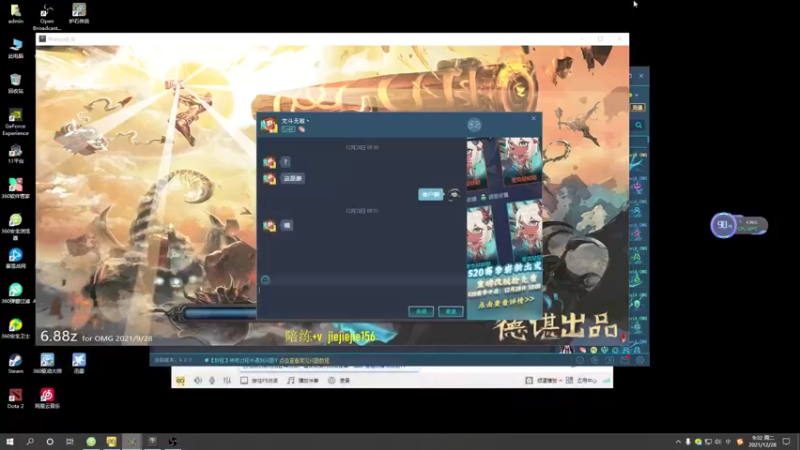Image resolution: width=800 pixels, height=450 pixels.
Task: Click my own avatar beside sent message
Action: tap(454, 194)
